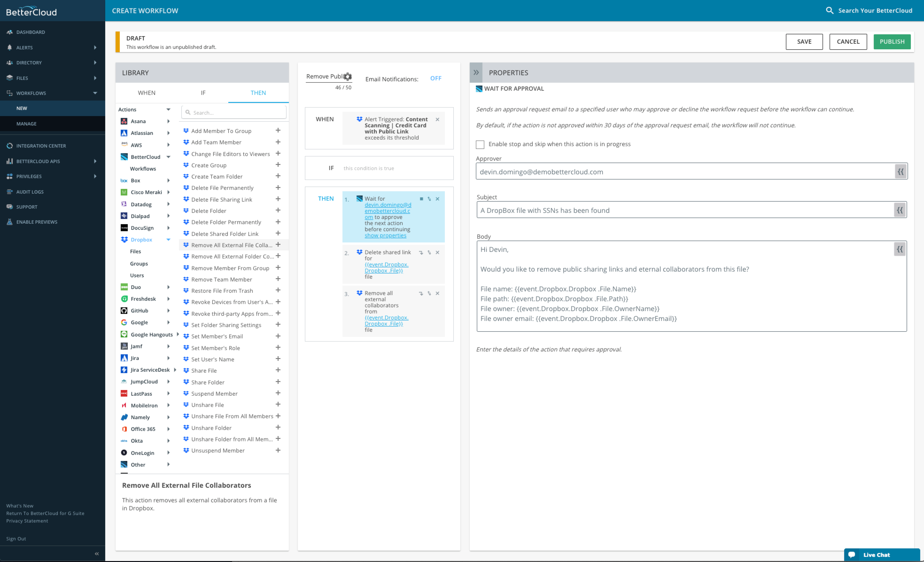This screenshot has width=924, height=562.
Task: Open the New workflow menu item
Action: (x=53, y=108)
